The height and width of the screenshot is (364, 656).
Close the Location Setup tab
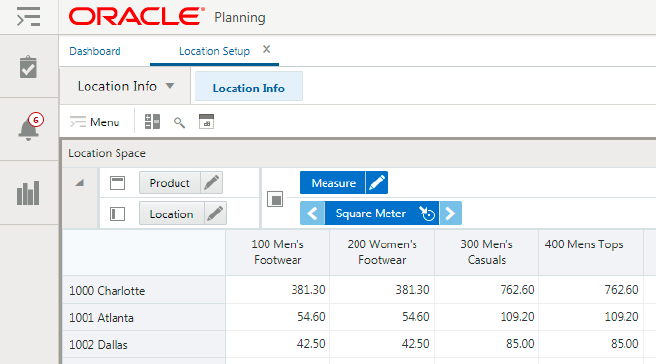click(266, 49)
